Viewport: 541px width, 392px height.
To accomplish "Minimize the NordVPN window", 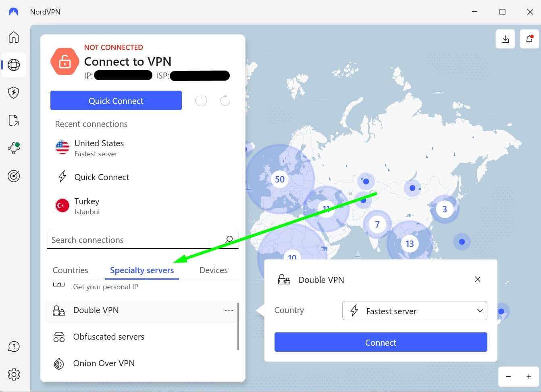I will tap(474, 12).
